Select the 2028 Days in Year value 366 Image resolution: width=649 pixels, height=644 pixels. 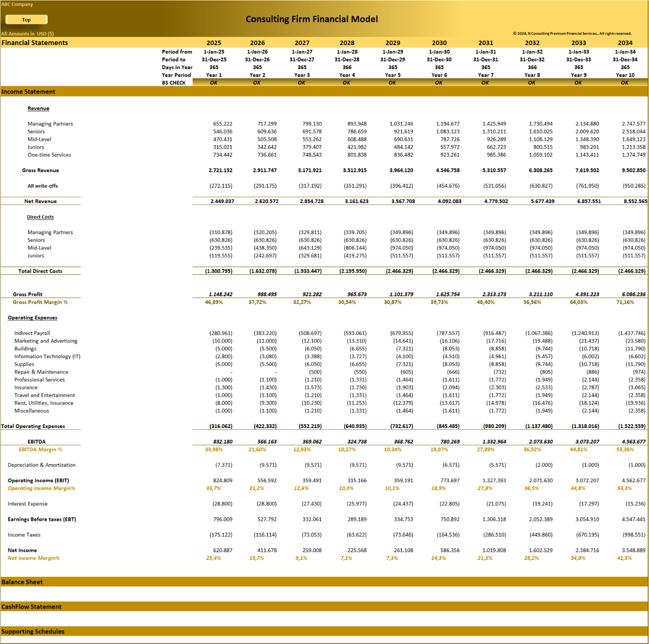pos(347,67)
